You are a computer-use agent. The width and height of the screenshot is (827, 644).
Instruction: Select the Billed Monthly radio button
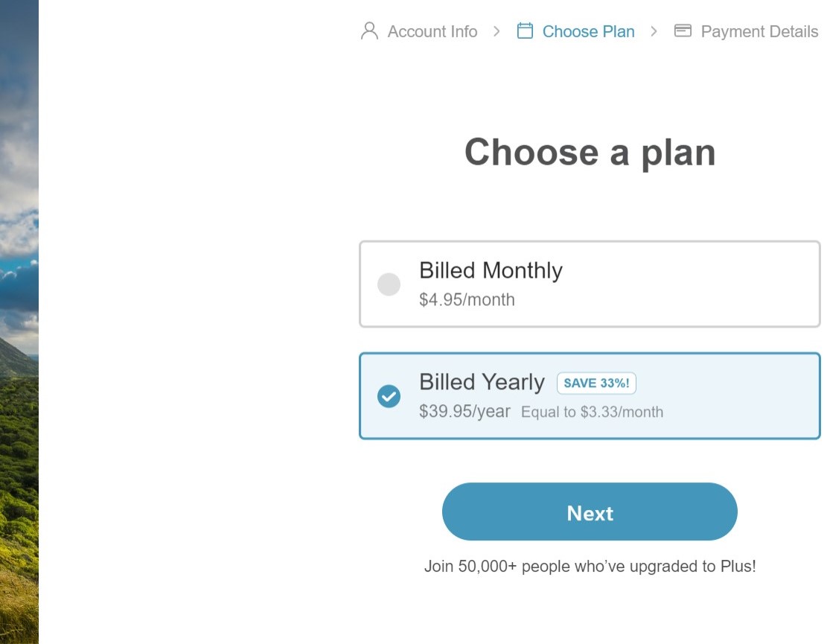tap(389, 284)
